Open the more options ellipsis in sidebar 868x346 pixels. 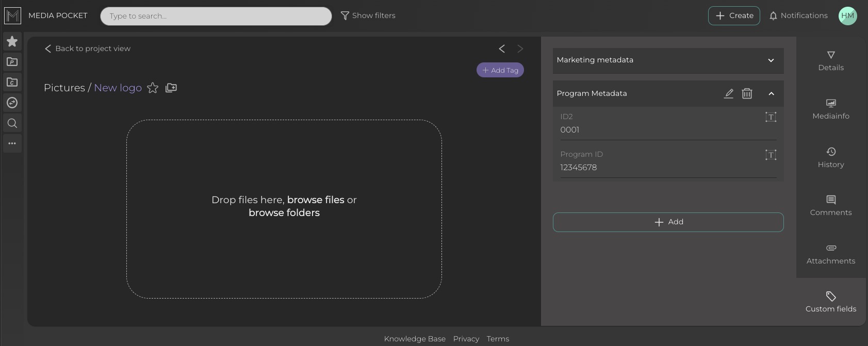tap(12, 143)
